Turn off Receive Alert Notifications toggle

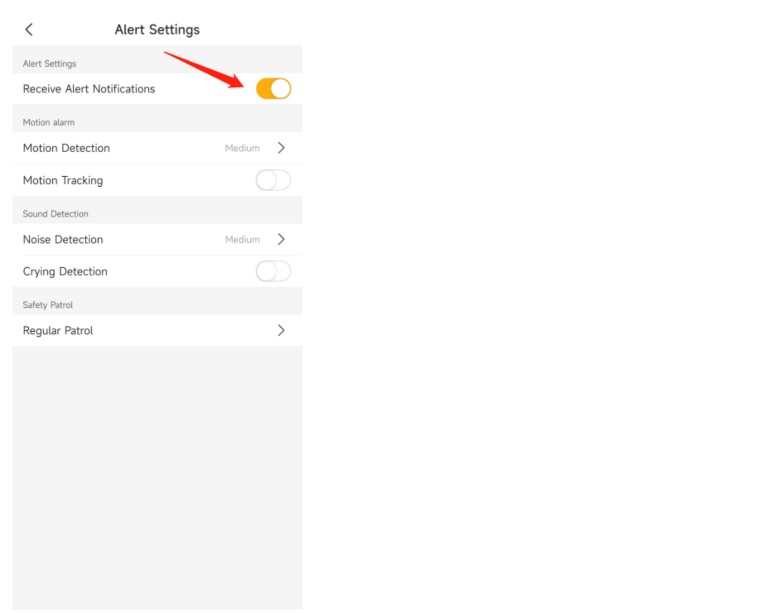pos(273,89)
